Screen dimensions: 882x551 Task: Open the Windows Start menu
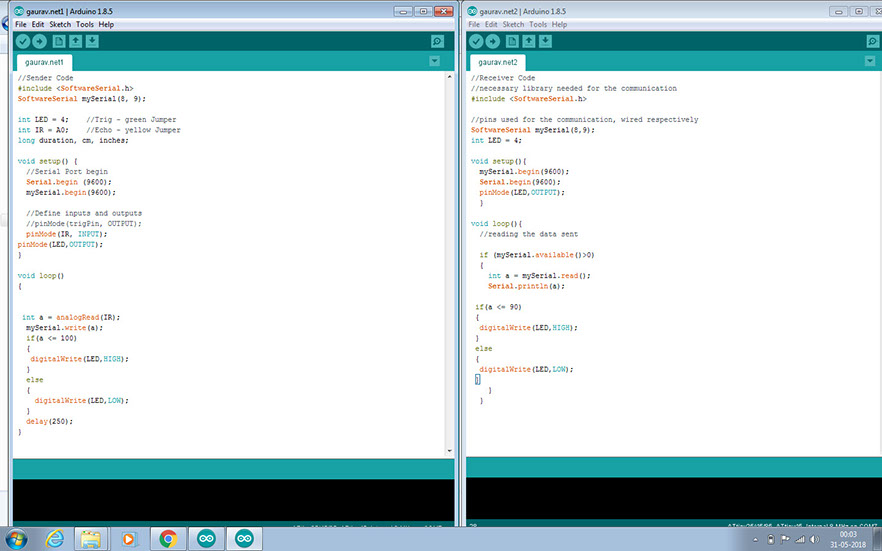[x=15, y=539]
